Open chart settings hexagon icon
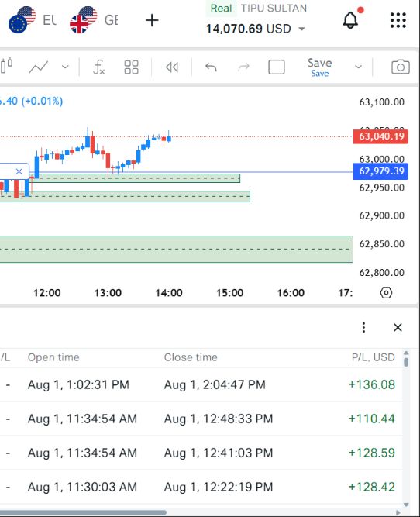Image resolution: width=420 pixels, height=517 pixels. coord(386,292)
